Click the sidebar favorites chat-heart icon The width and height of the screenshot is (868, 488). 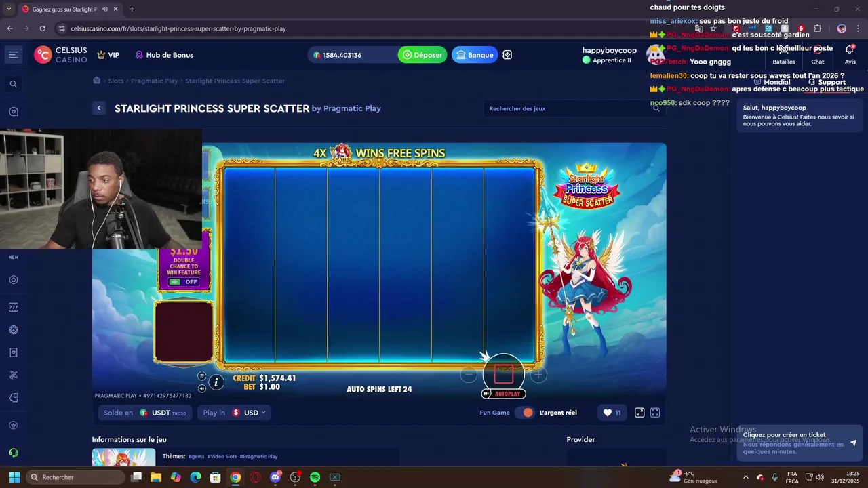pos(14,112)
